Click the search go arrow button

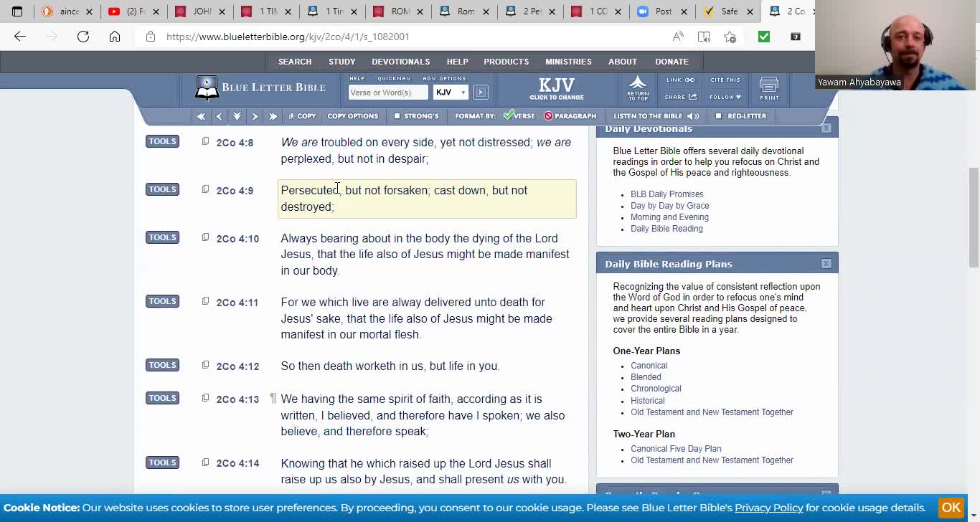481,92
